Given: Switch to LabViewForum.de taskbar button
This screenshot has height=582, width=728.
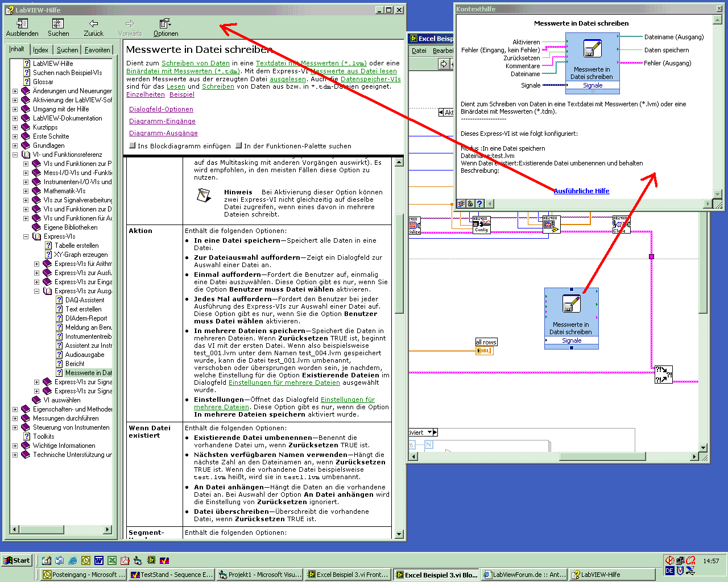Looking at the screenshot, I should 524,575.
